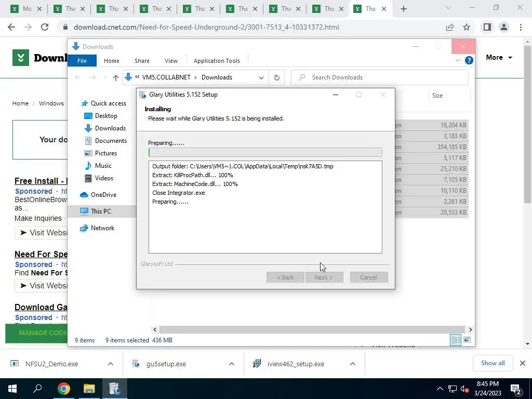Click the Explorer help icon

click(469, 60)
